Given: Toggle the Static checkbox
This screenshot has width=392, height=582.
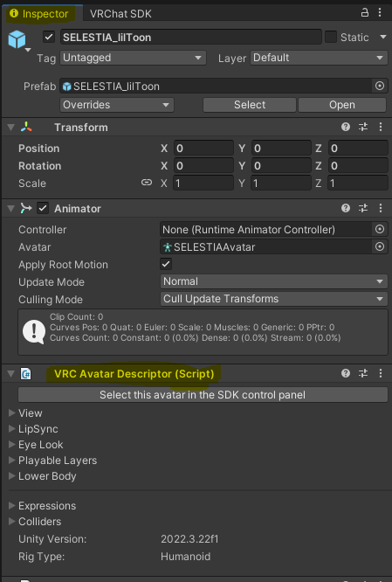Looking at the screenshot, I should click(330, 37).
